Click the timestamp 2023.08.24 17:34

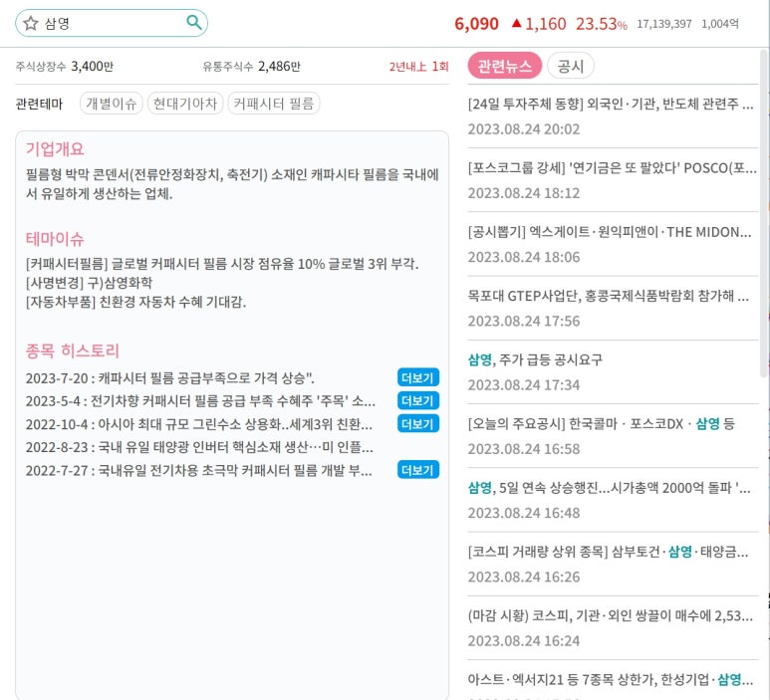coord(524,385)
